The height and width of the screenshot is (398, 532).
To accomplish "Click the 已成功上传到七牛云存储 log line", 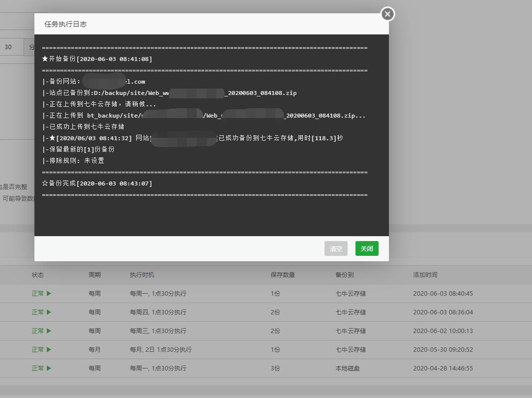I will 83,126.
